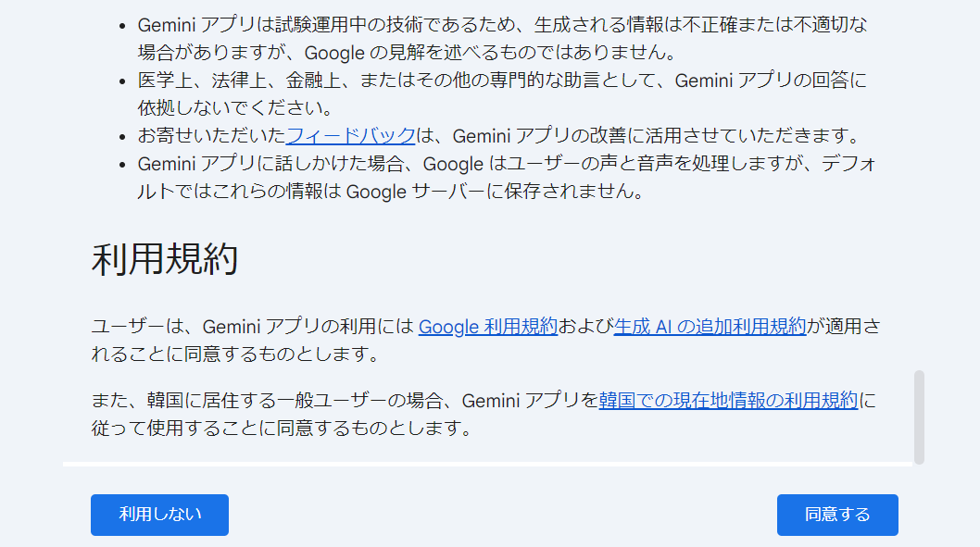Select the blue 同意する consent button
This screenshot has width=980, height=547.
point(836,515)
